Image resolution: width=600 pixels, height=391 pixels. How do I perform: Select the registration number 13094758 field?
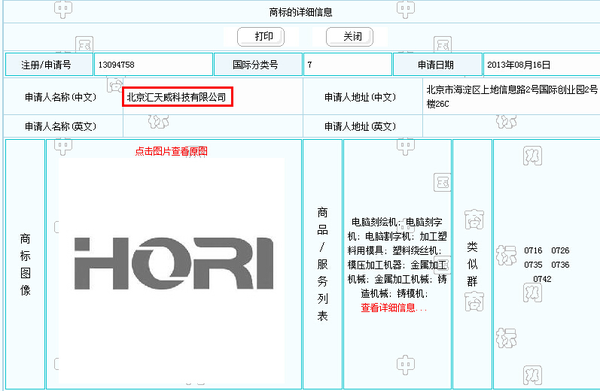click(x=153, y=65)
